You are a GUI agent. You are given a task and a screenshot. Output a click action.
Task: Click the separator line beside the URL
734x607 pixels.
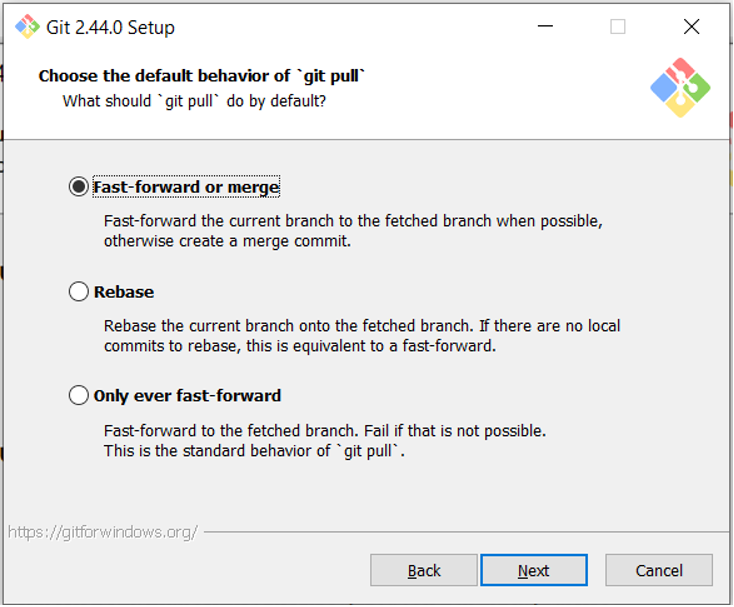tap(460, 532)
